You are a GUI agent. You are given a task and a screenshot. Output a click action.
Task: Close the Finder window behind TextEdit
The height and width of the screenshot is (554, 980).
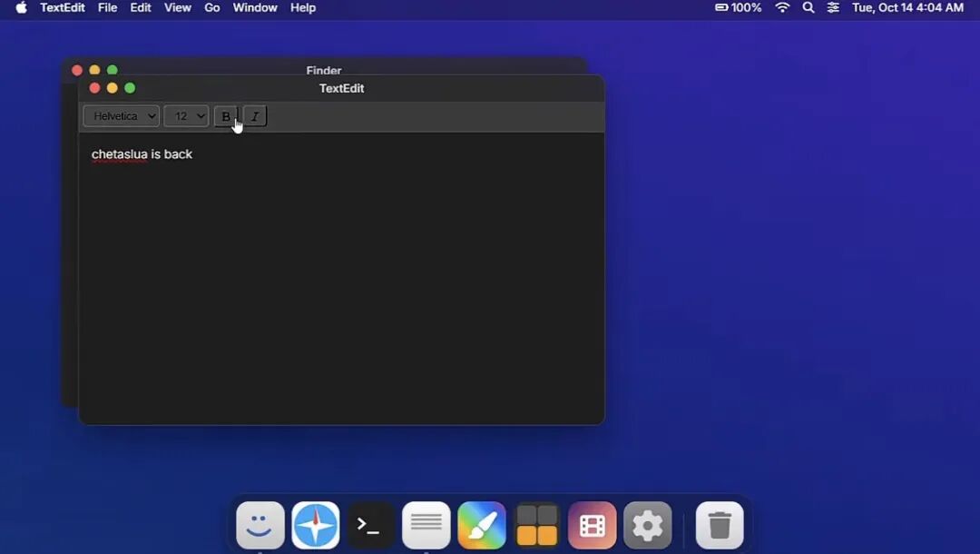click(x=77, y=70)
